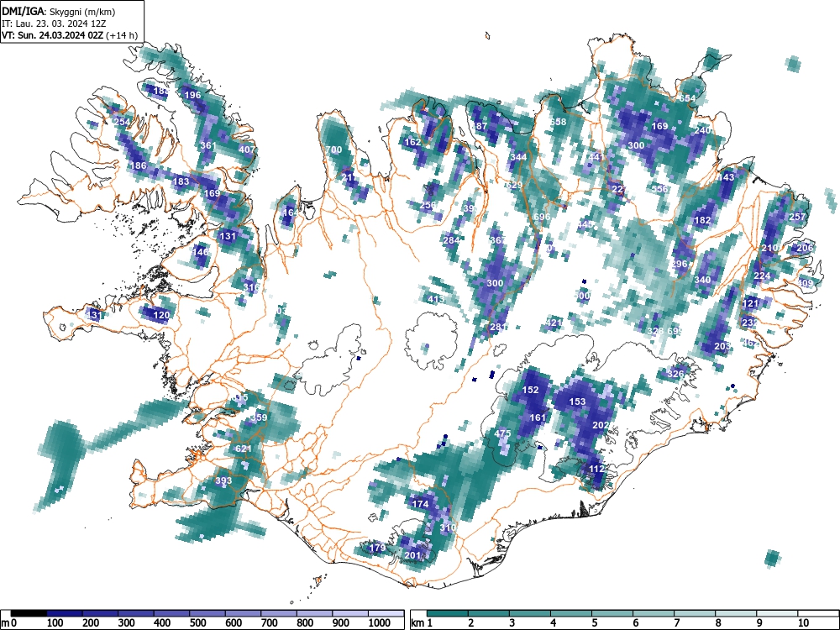Click the '344' visibility value
Image resolution: width=840 pixels, height=630 pixels.
tap(518, 157)
